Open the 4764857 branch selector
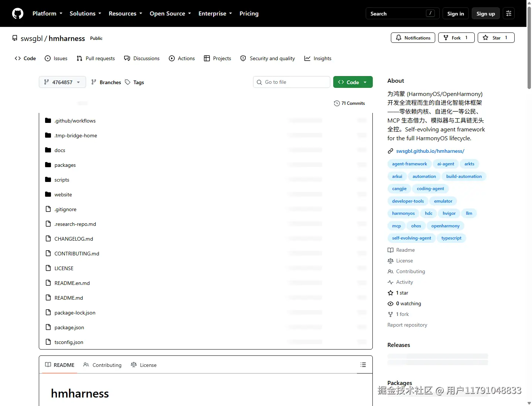 (x=62, y=82)
